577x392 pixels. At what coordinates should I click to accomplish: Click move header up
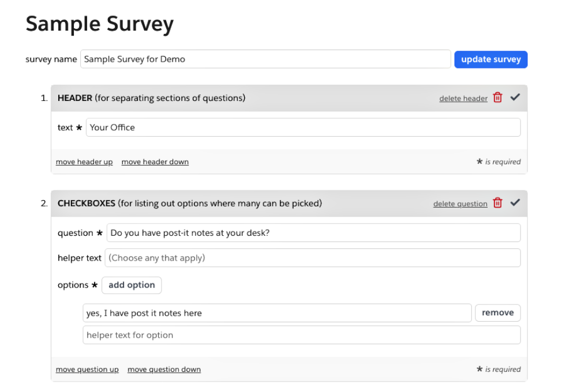[84, 161]
